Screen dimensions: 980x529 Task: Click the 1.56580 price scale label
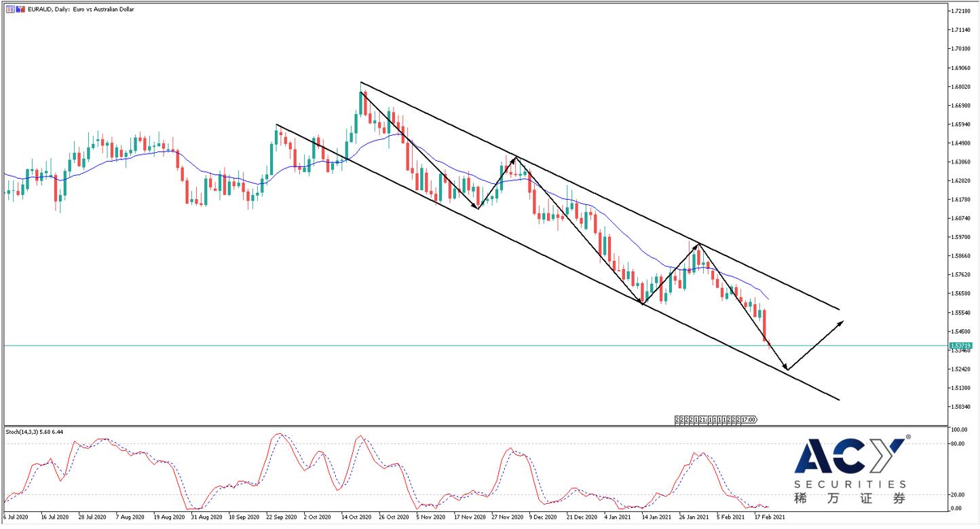pyautogui.click(x=960, y=294)
